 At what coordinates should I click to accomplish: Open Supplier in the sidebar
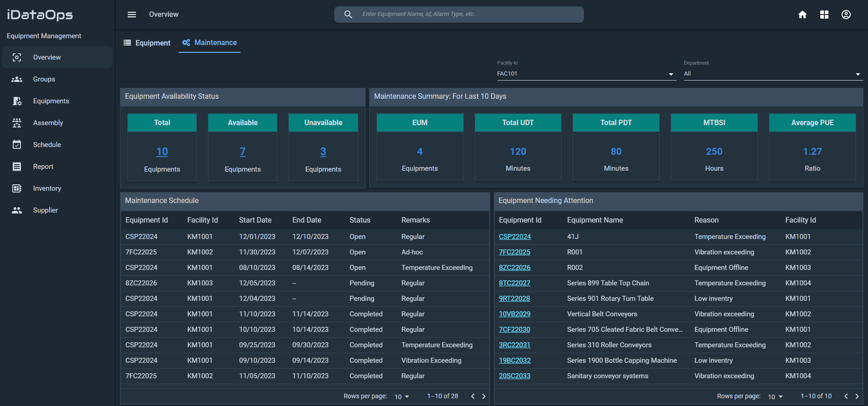(45, 210)
